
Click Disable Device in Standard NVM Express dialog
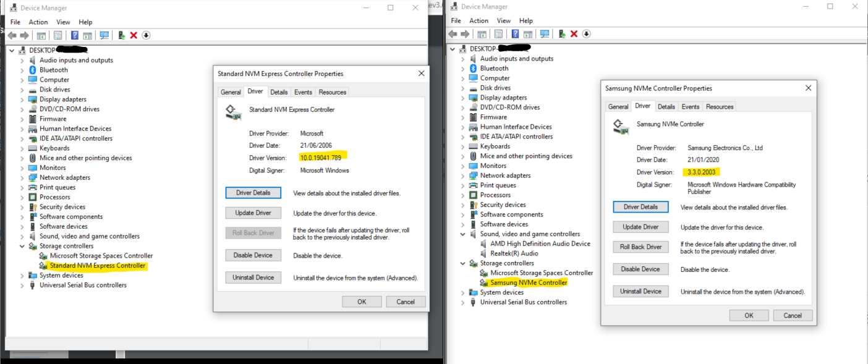point(253,255)
